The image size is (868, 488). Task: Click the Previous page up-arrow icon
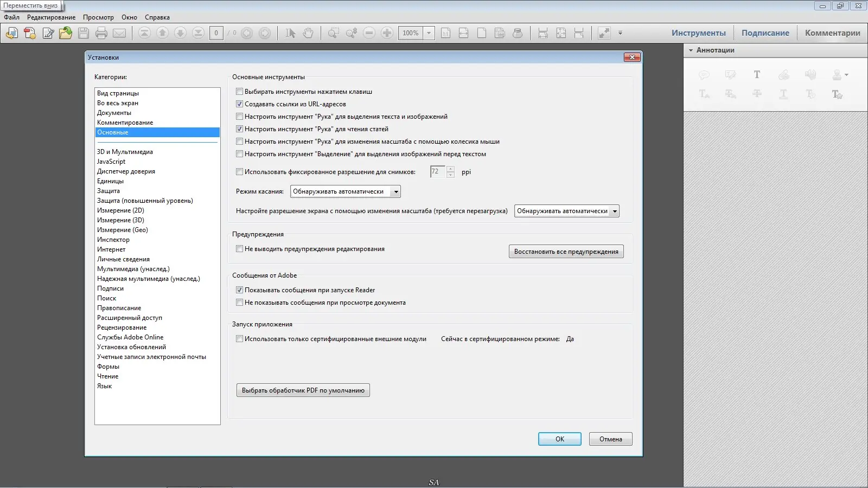pos(162,33)
